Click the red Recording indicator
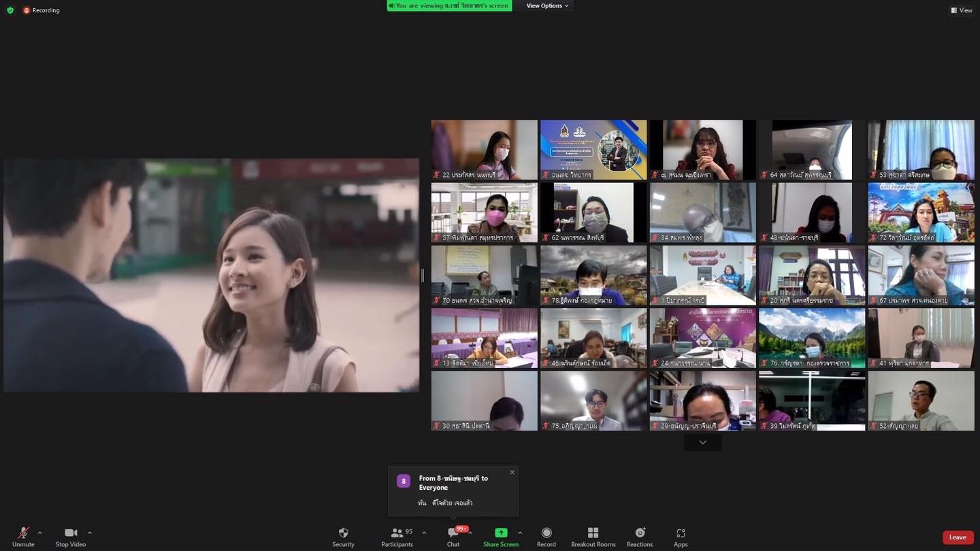The image size is (980, 551). pos(42,10)
